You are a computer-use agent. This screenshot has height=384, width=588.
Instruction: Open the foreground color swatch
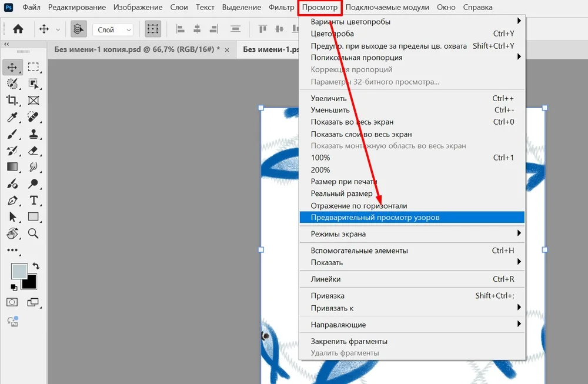click(19, 272)
